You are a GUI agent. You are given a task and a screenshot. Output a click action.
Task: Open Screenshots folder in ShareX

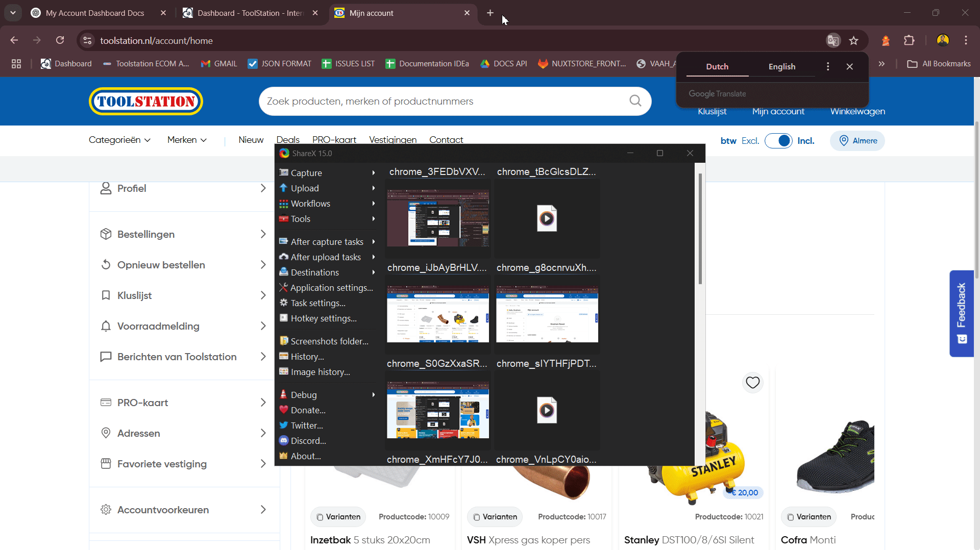pos(330,341)
